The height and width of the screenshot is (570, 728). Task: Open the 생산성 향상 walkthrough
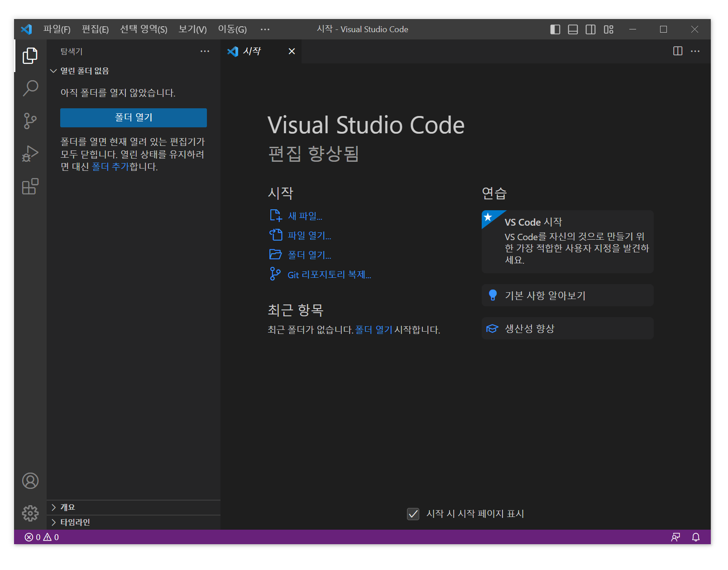[x=568, y=328]
